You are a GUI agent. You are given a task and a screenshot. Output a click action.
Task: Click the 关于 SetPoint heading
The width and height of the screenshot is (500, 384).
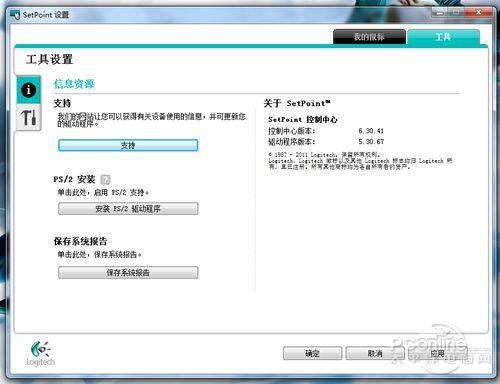(297, 103)
